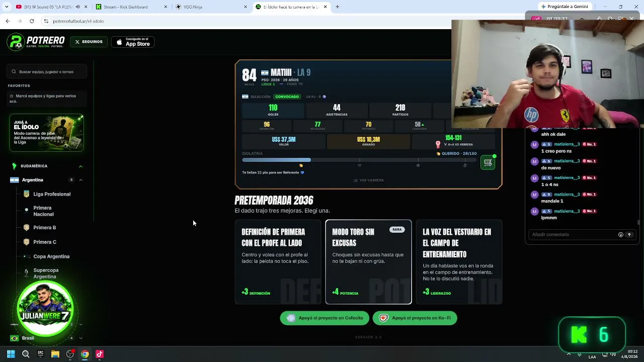Click the Idolatría progress bar
644x362 pixels.
(359, 160)
